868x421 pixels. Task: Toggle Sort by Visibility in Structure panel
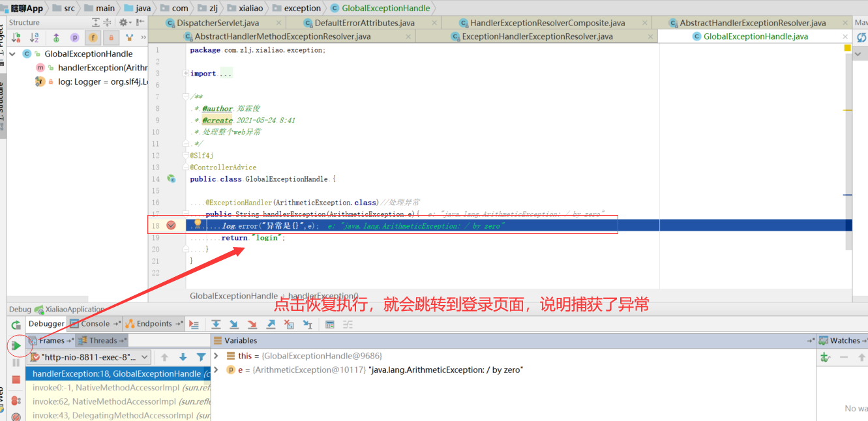17,38
